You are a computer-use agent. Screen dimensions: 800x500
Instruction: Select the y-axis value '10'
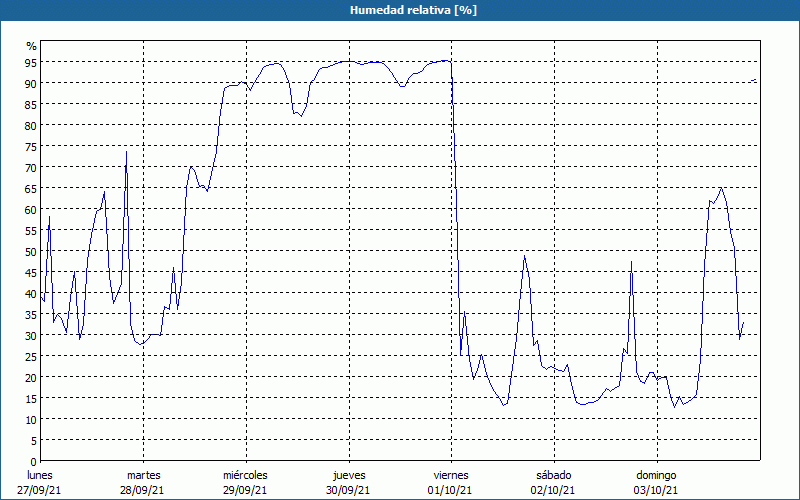[31, 420]
